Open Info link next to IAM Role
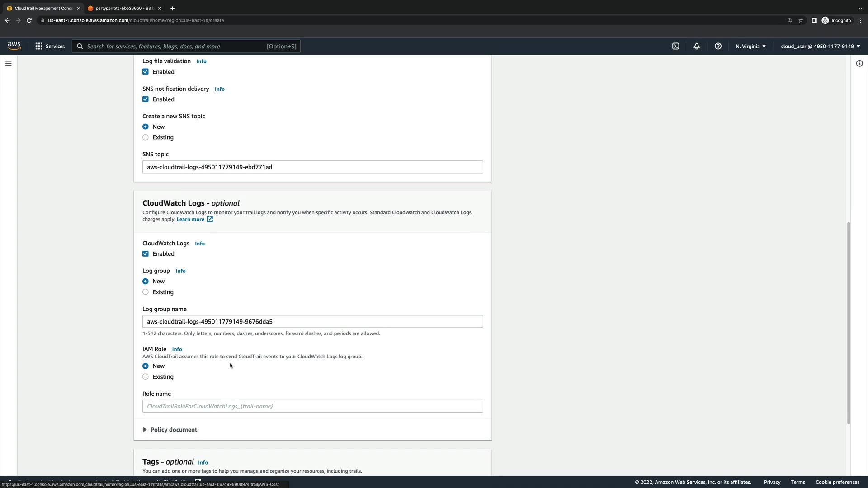The height and width of the screenshot is (488, 868). coord(177,349)
